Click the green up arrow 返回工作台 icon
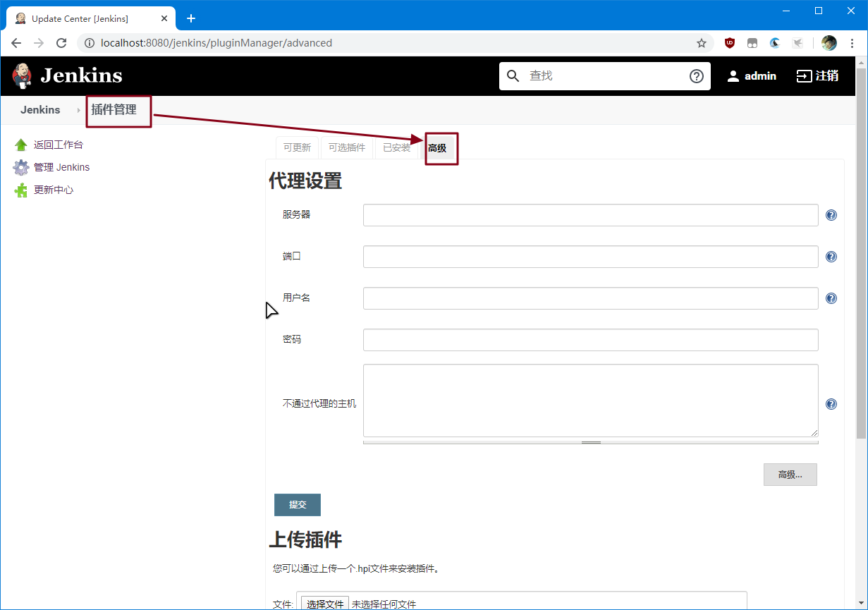This screenshot has height=610, width=868. tap(21, 145)
